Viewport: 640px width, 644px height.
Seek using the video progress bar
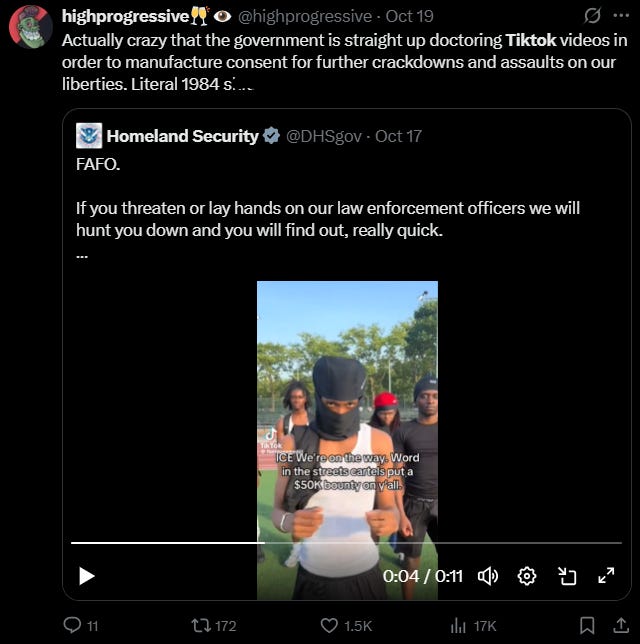click(x=346, y=543)
